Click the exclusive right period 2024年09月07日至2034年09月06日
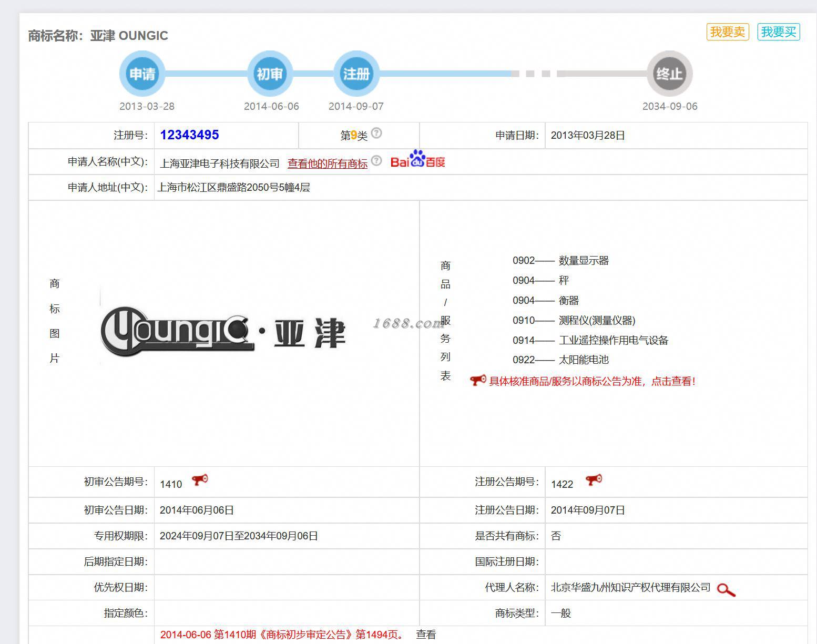This screenshot has width=817, height=644. tap(239, 536)
